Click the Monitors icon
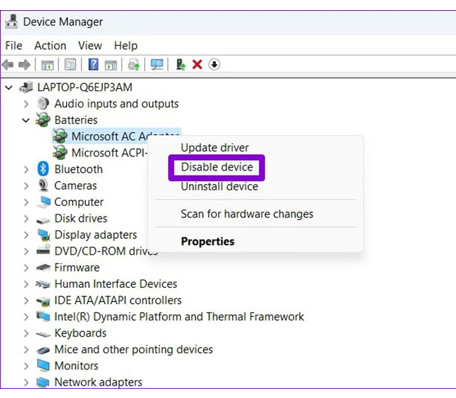The height and width of the screenshot is (398, 456). click(43, 366)
